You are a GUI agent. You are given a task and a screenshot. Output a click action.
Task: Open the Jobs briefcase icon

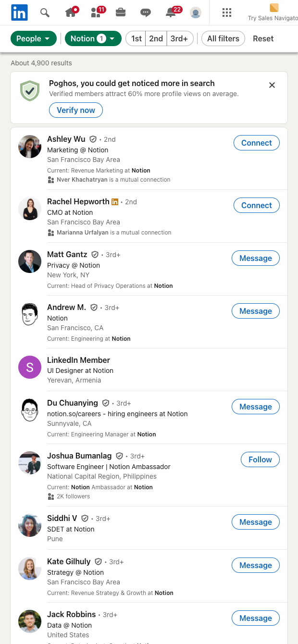[x=121, y=12]
